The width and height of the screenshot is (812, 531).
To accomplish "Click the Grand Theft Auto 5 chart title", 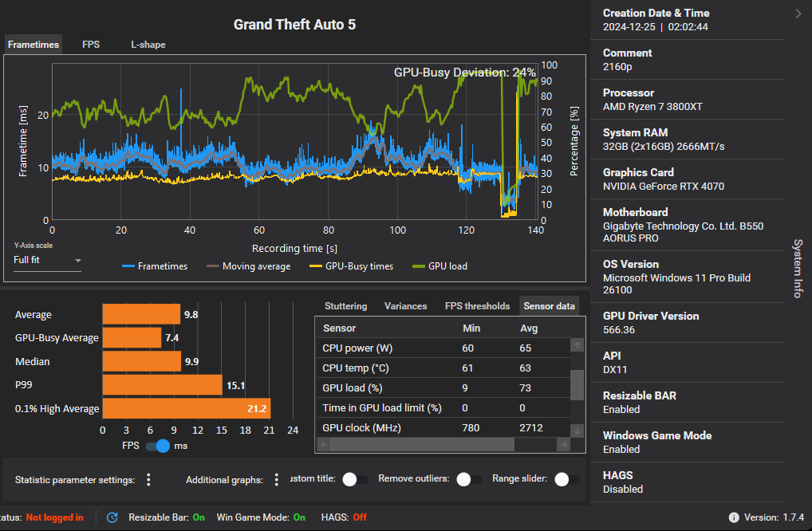I will 294,25.
